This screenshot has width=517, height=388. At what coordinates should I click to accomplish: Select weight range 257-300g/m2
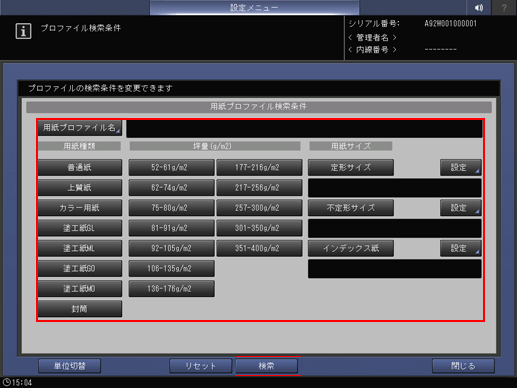259,208
